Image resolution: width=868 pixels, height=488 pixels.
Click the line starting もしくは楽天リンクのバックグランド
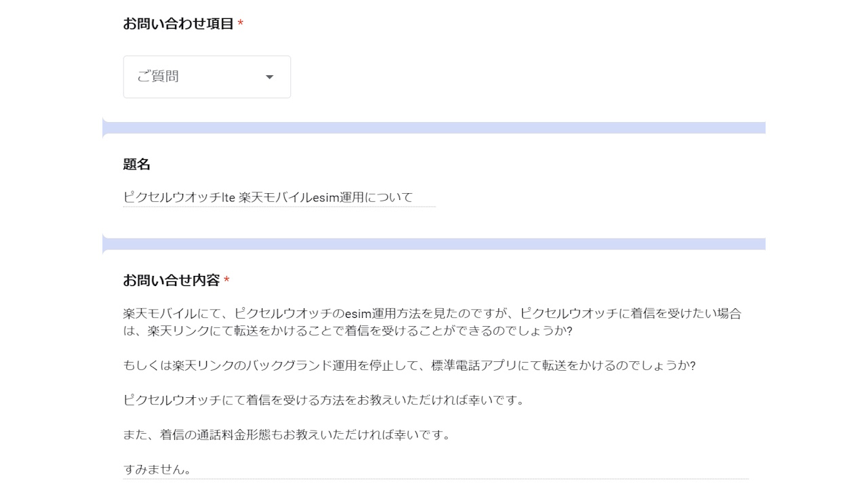pyautogui.click(x=410, y=365)
